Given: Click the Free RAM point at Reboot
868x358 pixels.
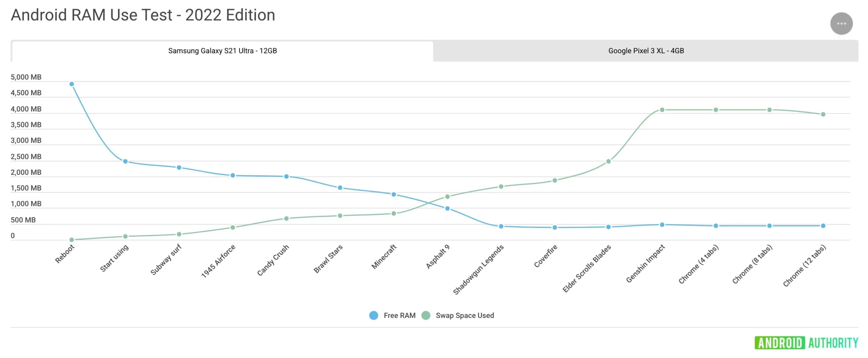Looking at the screenshot, I should [x=72, y=84].
